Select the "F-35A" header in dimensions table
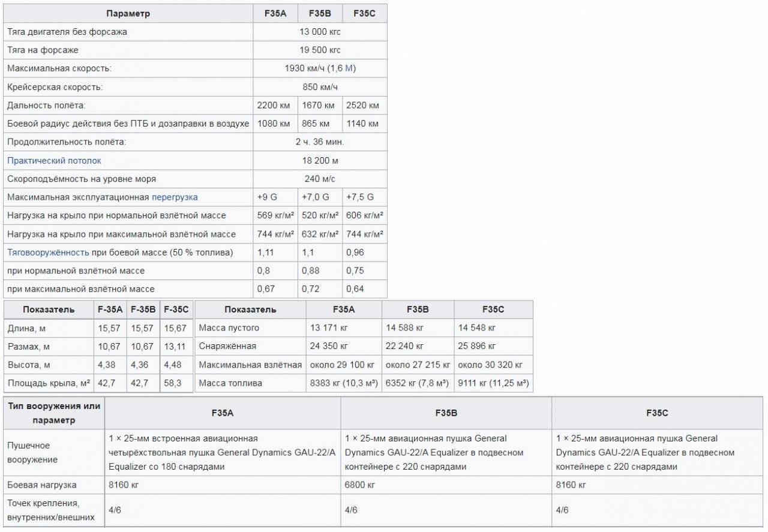768x532 pixels. point(110,309)
